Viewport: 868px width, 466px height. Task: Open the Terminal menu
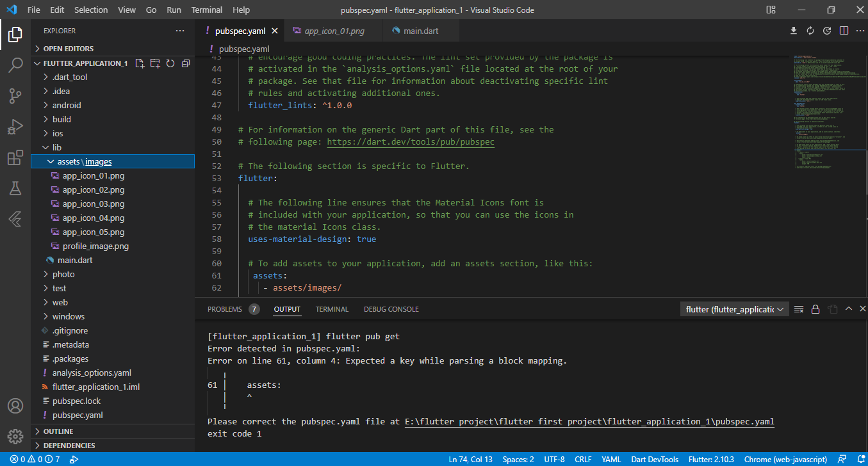(207, 10)
